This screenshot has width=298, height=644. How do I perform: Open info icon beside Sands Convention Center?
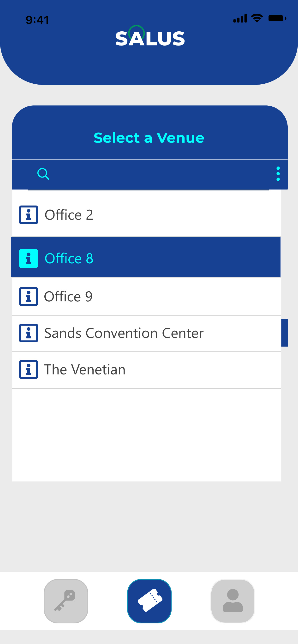(29, 333)
